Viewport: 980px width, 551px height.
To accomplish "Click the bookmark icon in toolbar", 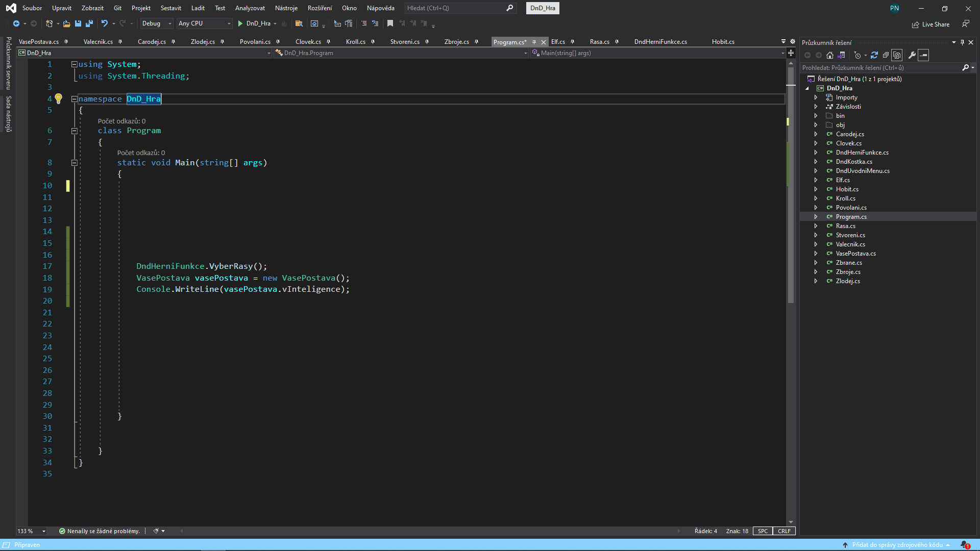I will click(390, 23).
